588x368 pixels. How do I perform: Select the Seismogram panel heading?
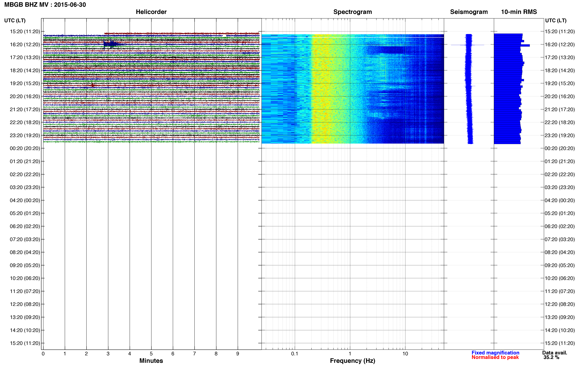(469, 12)
